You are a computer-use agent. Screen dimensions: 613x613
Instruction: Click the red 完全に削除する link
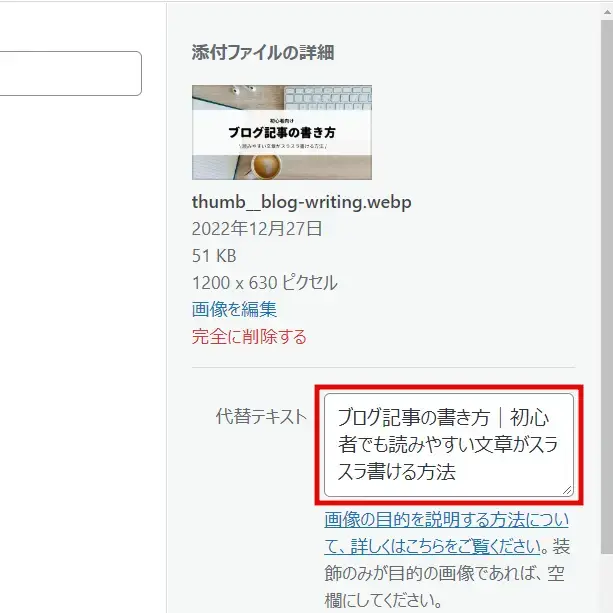249,337
